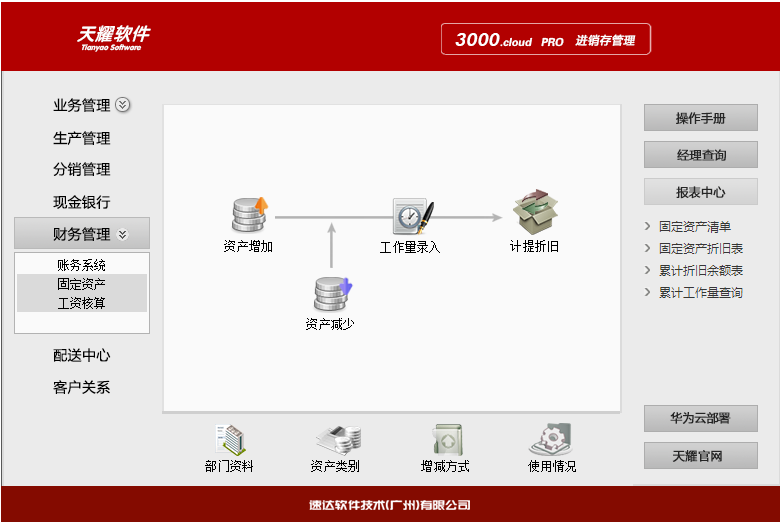Click the 资产类别 asset category icon
Image resolution: width=780 pixels, height=522 pixels.
(336, 440)
